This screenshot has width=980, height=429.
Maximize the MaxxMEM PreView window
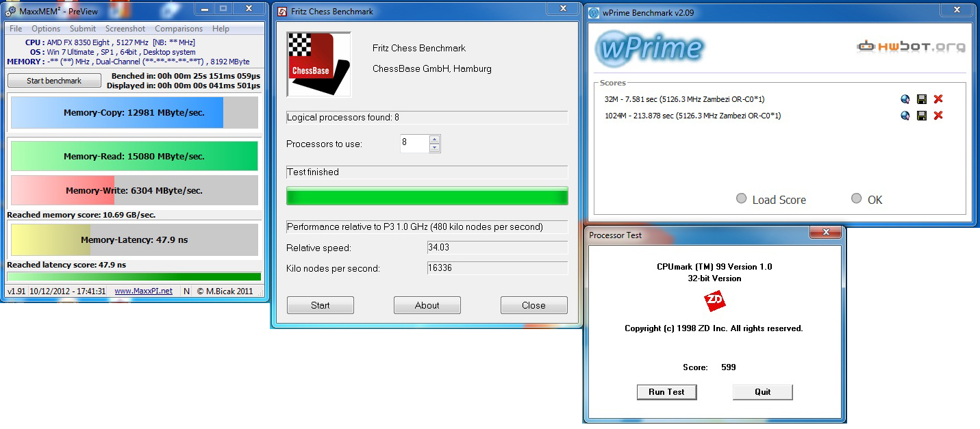(223, 8)
